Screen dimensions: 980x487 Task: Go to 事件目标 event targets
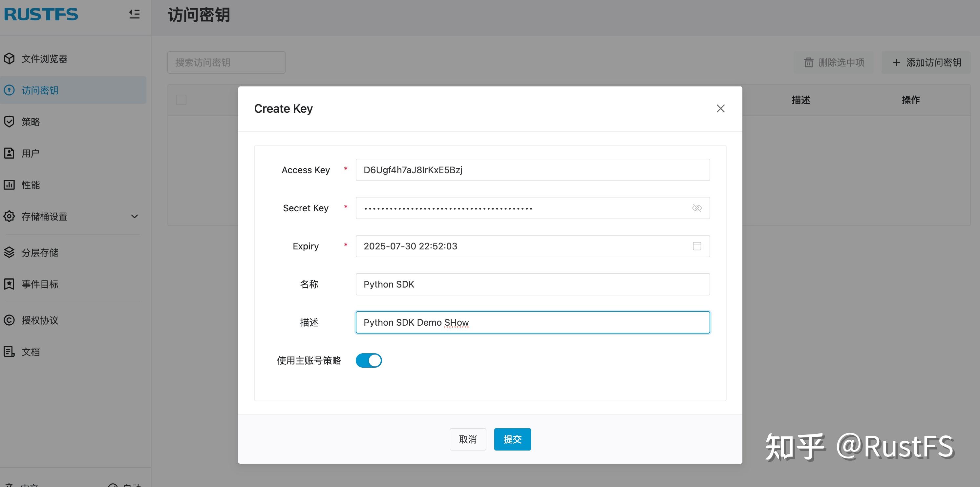click(x=42, y=284)
